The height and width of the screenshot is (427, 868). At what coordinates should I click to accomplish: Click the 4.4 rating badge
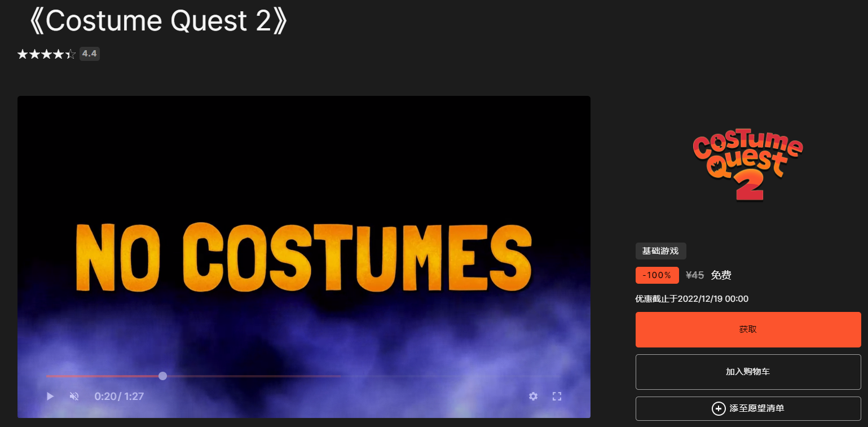pyautogui.click(x=90, y=54)
